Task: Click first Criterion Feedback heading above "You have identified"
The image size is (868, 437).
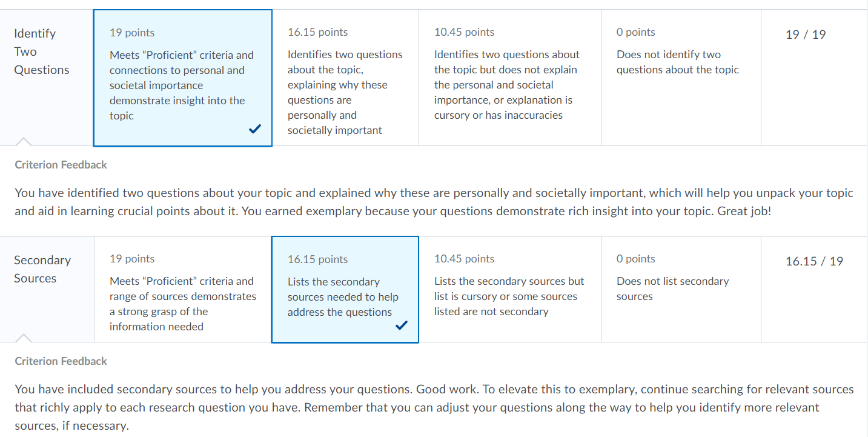Action: point(61,165)
